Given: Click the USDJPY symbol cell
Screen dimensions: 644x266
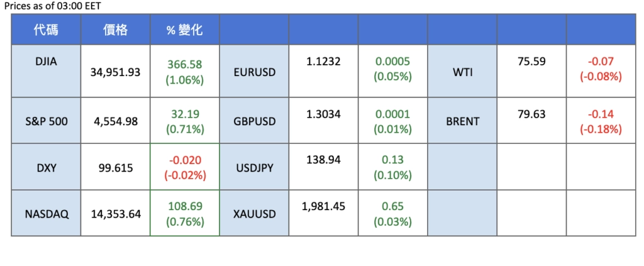Looking at the screenshot, I should (x=254, y=167).
